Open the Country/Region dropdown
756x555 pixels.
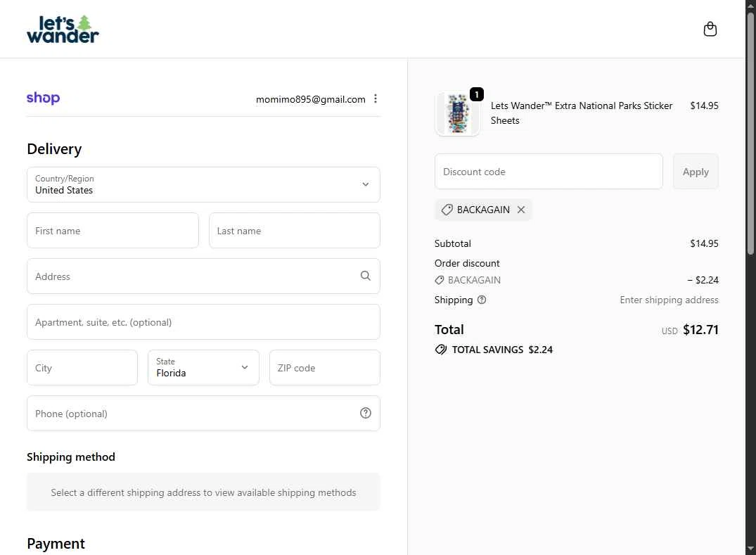point(203,185)
